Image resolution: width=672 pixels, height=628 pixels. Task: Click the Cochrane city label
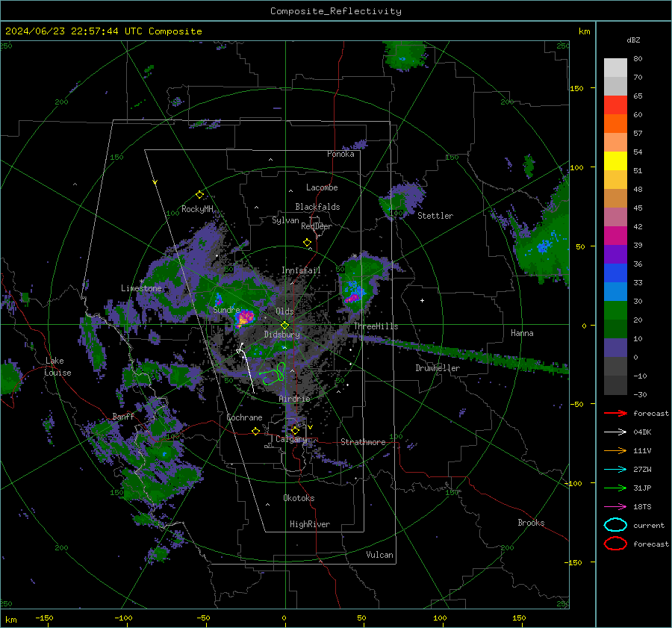click(x=244, y=417)
